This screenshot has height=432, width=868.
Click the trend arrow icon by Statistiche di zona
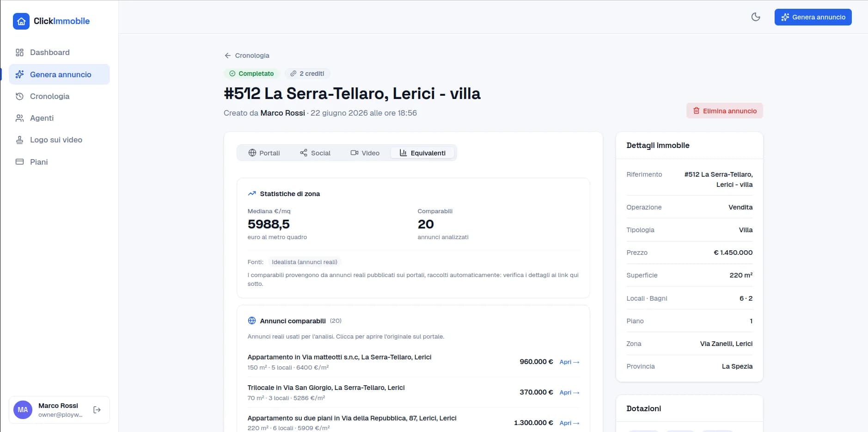coord(252,193)
